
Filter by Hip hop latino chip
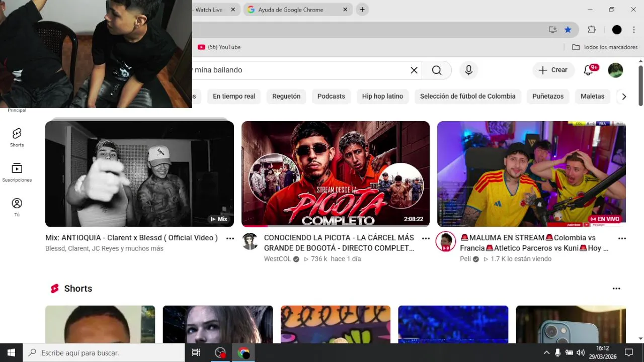pyautogui.click(x=382, y=96)
